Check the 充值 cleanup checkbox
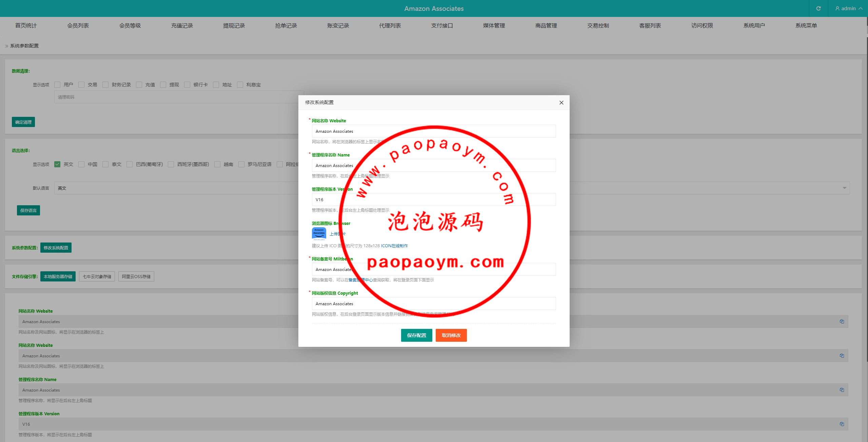 point(139,85)
